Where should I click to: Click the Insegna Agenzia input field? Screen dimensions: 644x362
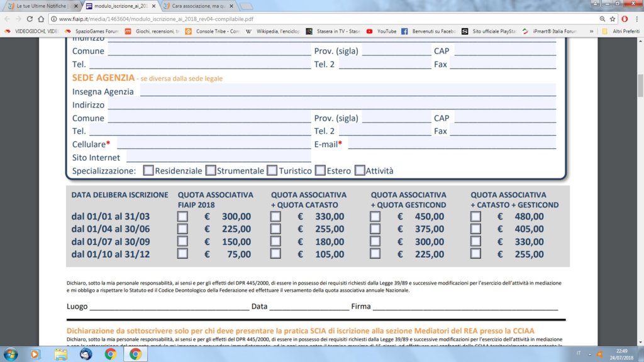coord(348,90)
